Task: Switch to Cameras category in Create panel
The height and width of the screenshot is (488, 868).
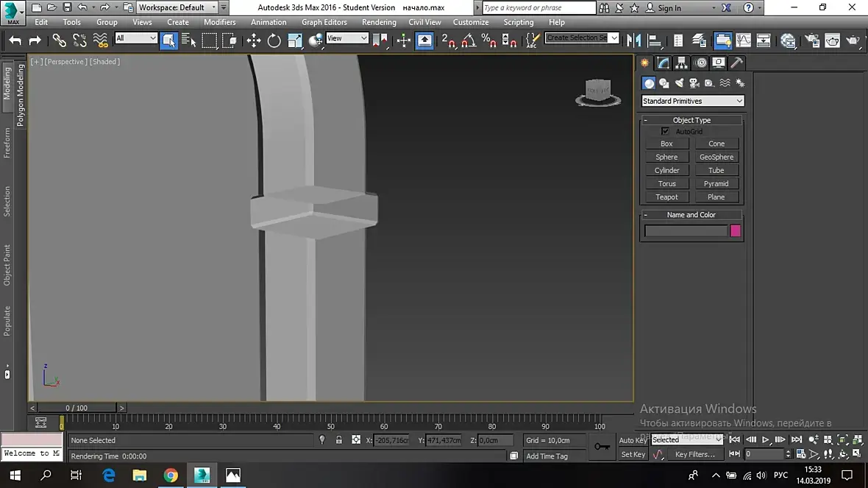Action: point(694,83)
